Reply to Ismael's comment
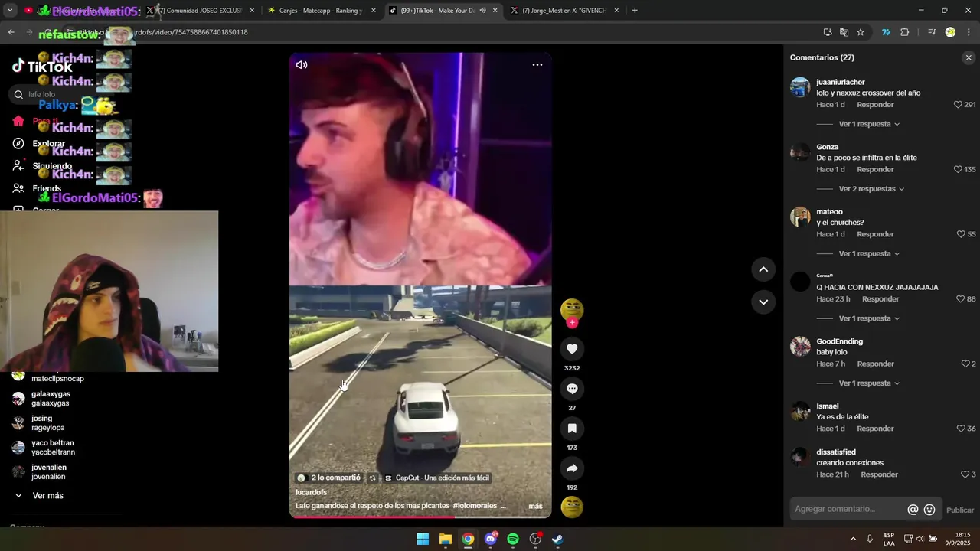 click(x=875, y=429)
